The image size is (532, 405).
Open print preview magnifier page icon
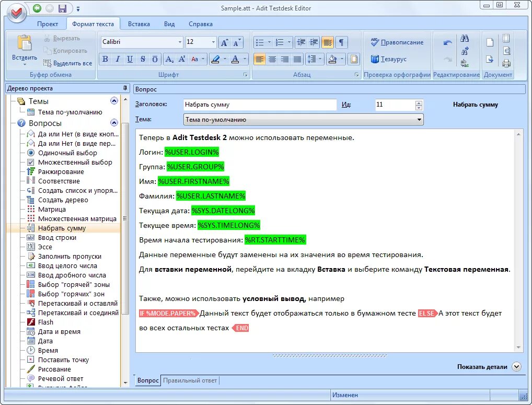[x=506, y=51]
